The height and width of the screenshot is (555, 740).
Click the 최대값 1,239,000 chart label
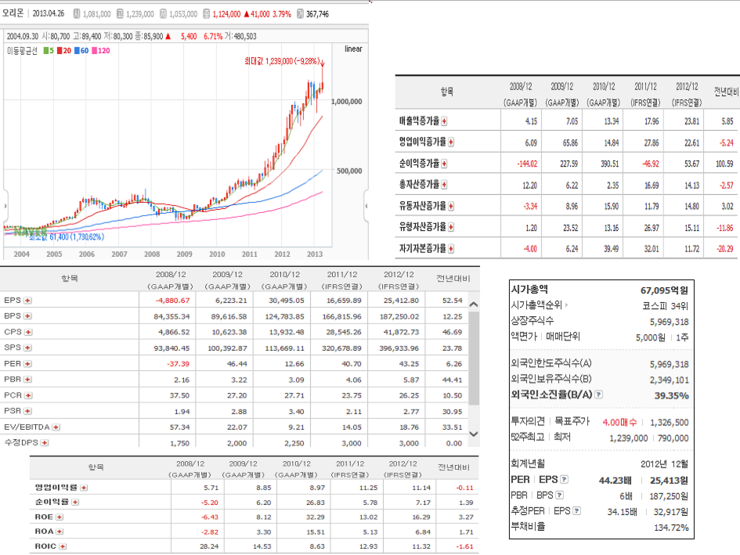pyautogui.click(x=282, y=61)
